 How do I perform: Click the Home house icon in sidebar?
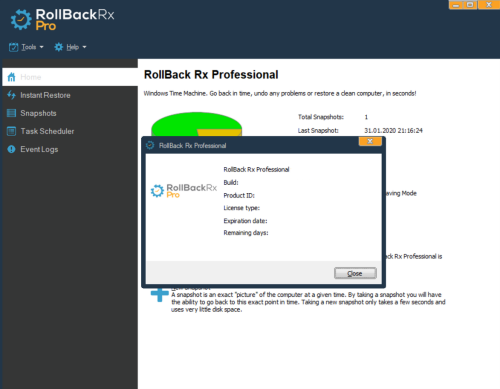click(x=11, y=77)
